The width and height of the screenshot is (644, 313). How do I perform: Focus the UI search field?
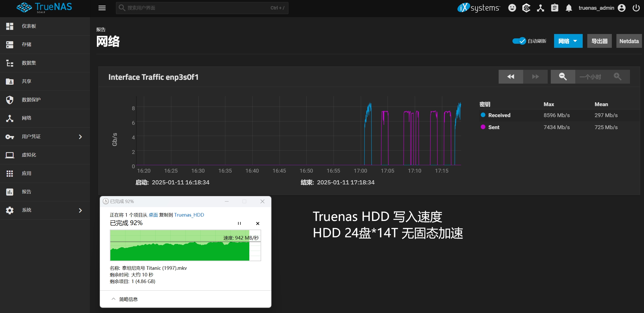[202, 8]
